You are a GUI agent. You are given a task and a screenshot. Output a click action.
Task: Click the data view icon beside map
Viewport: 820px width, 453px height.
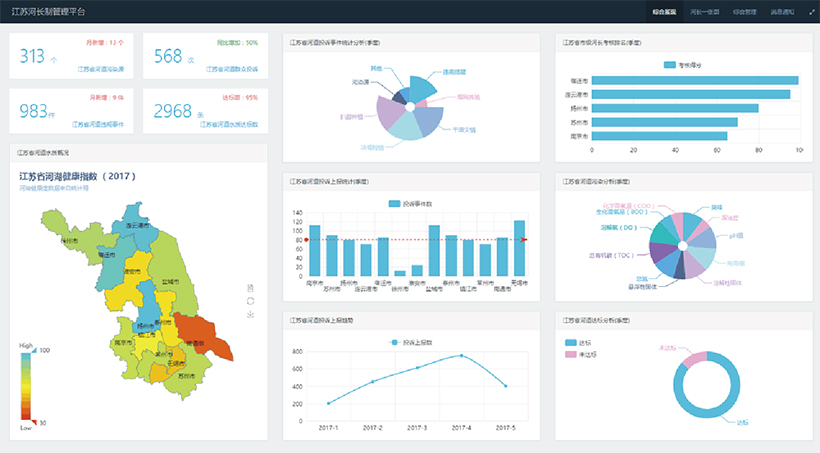pos(249,288)
